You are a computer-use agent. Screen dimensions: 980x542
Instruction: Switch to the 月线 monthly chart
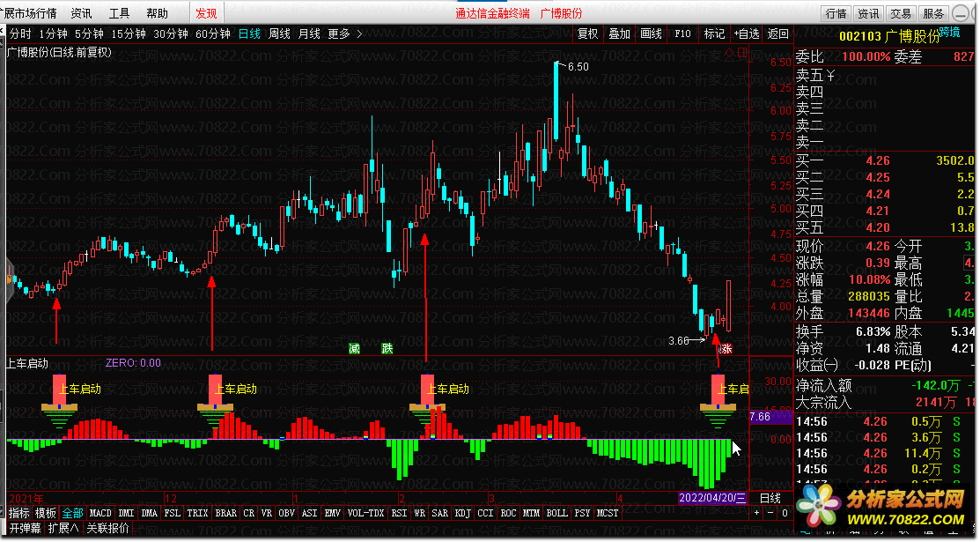(x=309, y=33)
